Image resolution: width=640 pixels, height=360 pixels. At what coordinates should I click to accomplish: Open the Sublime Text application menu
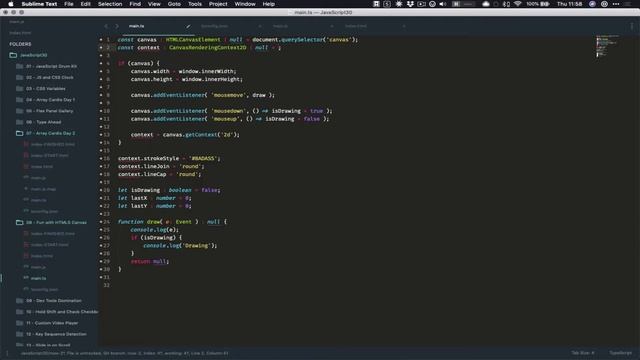[x=39, y=4]
